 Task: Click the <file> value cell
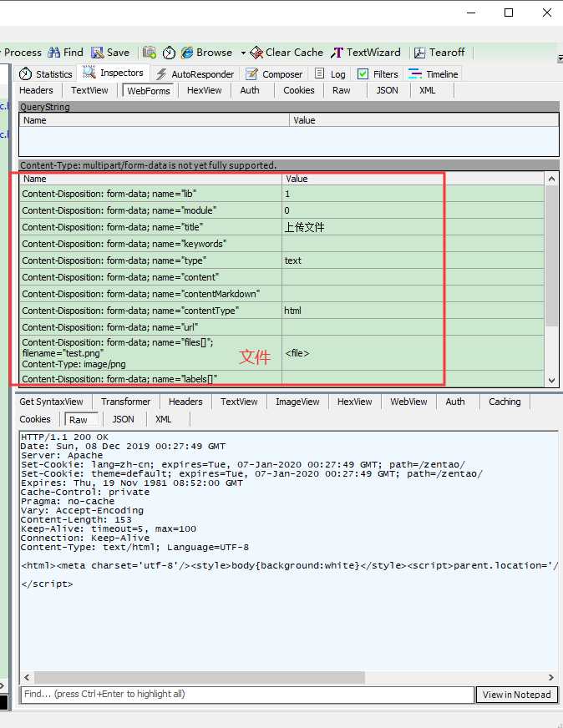(413, 353)
